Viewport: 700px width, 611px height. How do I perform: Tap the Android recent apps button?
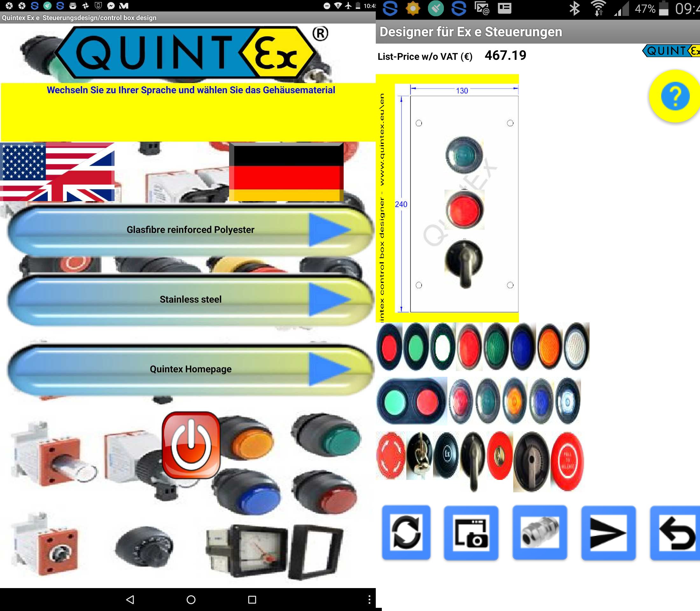pos(252,600)
